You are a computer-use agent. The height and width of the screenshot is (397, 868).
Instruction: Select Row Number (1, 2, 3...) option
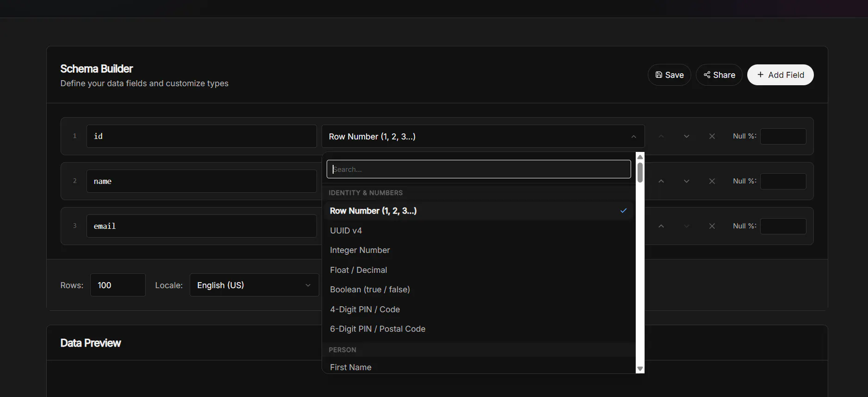pyautogui.click(x=478, y=211)
